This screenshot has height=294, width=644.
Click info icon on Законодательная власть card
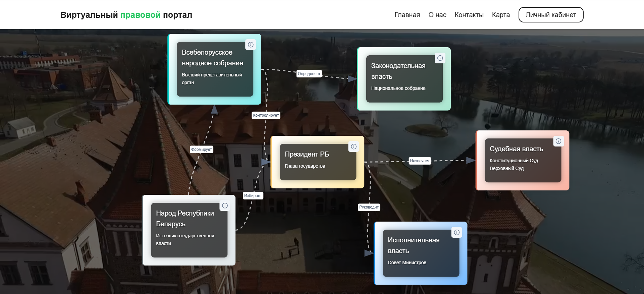440,58
